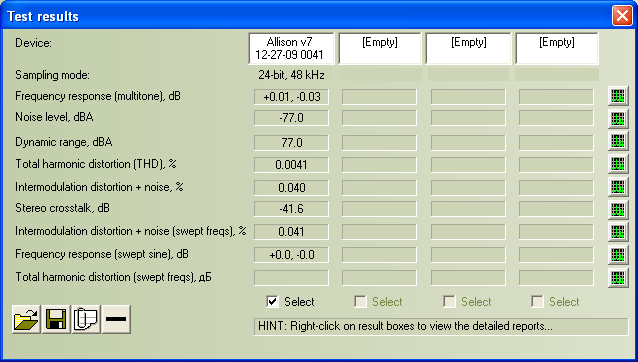The width and height of the screenshot is (638, 362).
Task: Click the Sampling mode label
Action: (52, 75)
